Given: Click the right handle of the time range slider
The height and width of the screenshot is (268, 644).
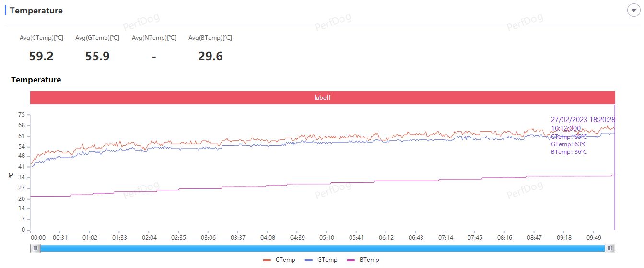Looking at the screenshot, I should (610, 248).
